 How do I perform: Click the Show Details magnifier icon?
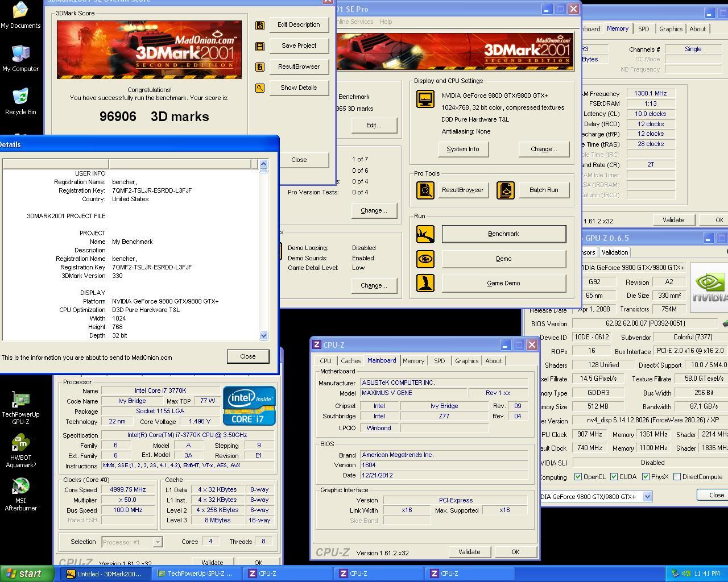coord(260,88)
